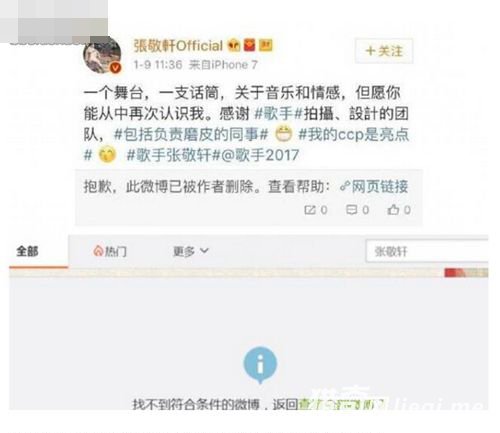The height and width of the screenshot is (433, 500).
Task: Open hashtag #歌手张敬轩#
Action: click(x=173, y=155)
